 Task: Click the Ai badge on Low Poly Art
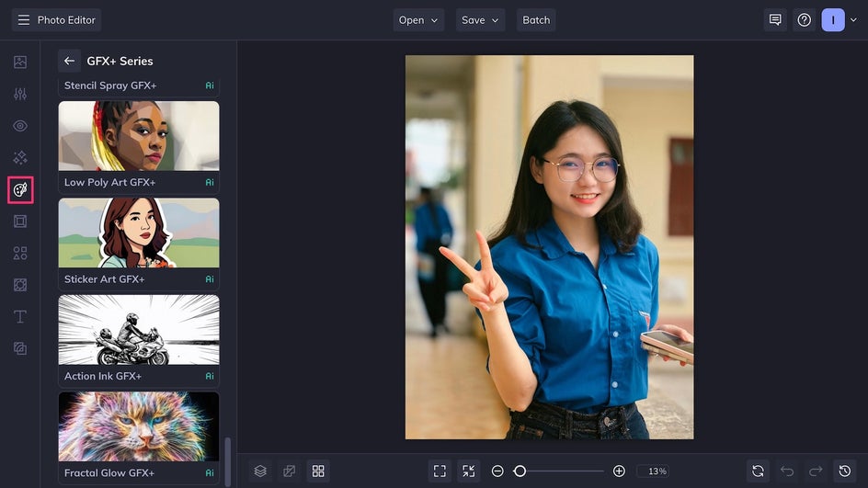pyautogui.click(x=210, y=182)
